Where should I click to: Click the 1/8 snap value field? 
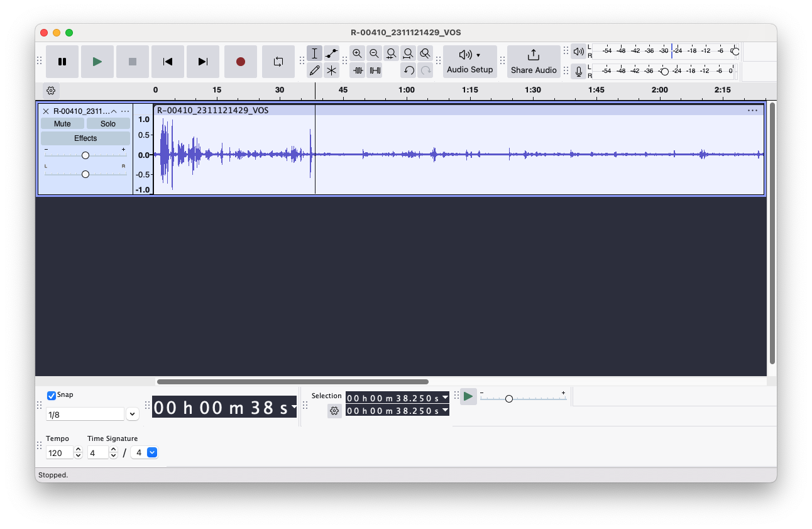[x=85, y=414]
